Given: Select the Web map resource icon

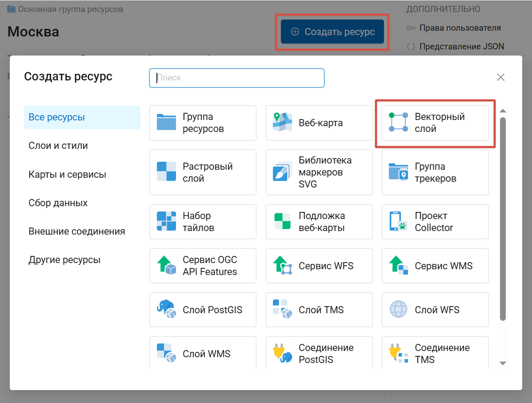Looking at the screenshot, I should click(x=282, y=123).
